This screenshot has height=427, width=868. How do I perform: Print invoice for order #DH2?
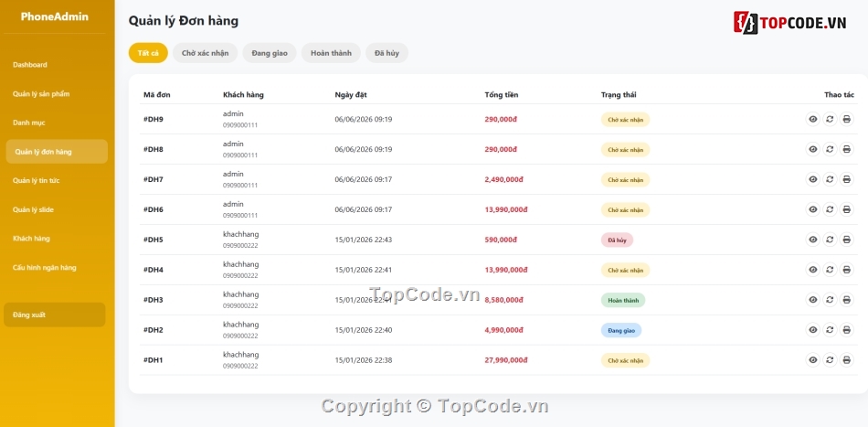846,330
